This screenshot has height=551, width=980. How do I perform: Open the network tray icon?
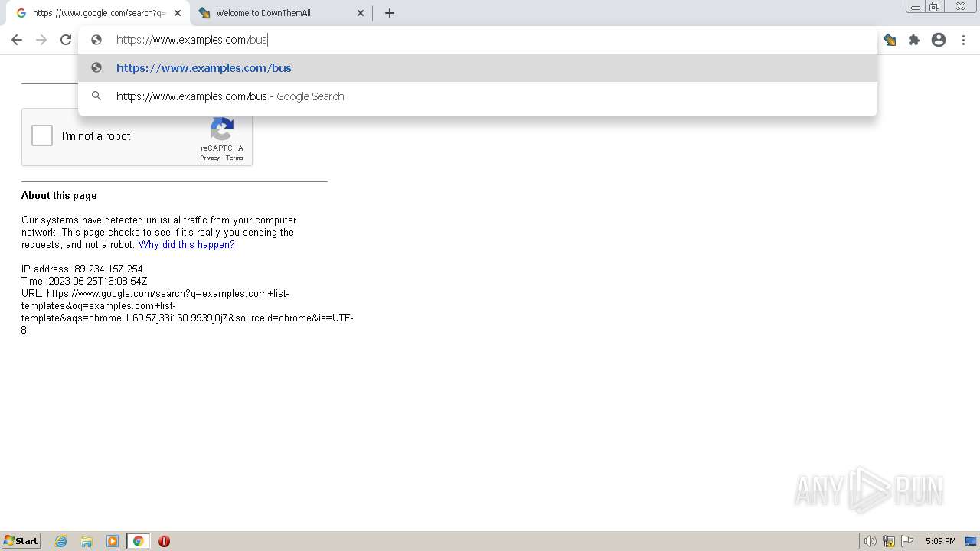click(x=889, y=541)
